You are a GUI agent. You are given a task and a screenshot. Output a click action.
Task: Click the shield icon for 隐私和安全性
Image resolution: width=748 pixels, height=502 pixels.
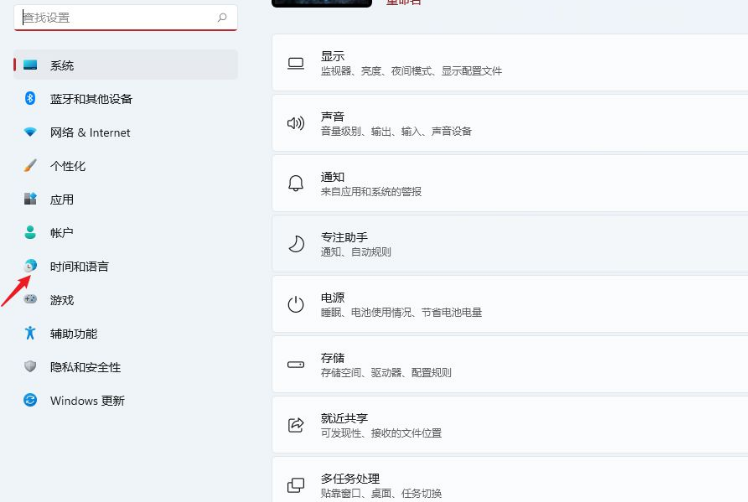click(30, 367)
